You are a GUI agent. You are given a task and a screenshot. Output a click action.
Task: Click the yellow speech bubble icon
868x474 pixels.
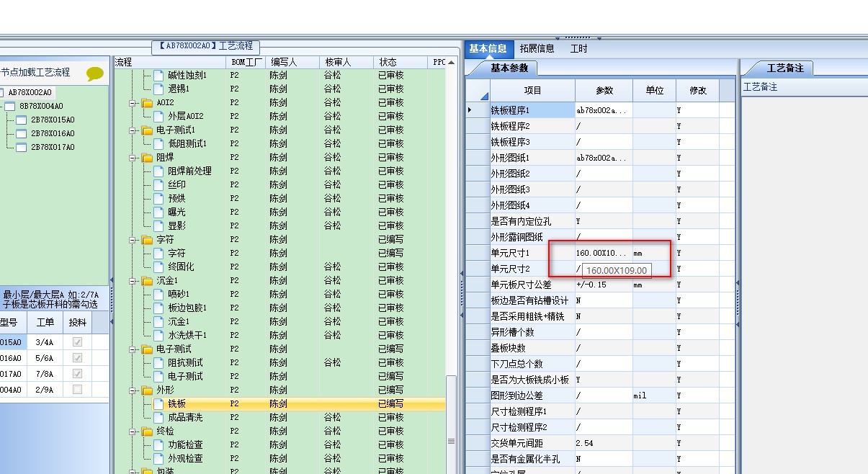95,73
